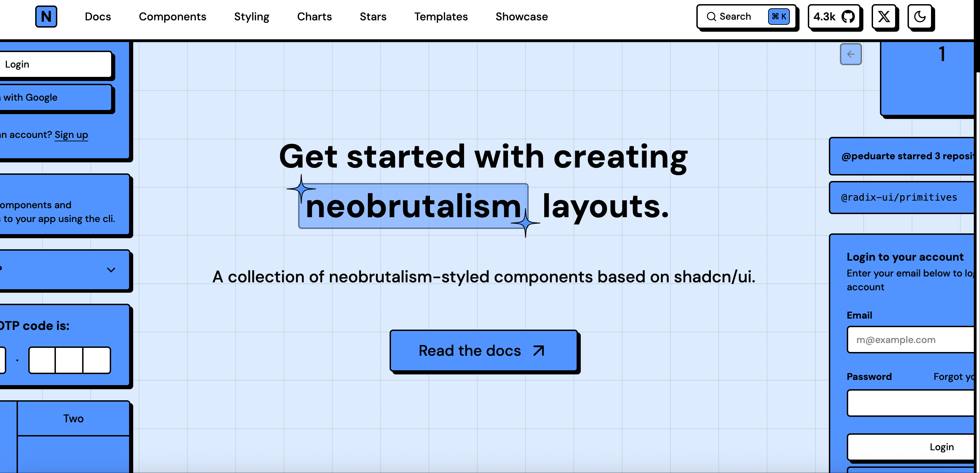
Task: Click the Sign up link
Action: point(71,134)
